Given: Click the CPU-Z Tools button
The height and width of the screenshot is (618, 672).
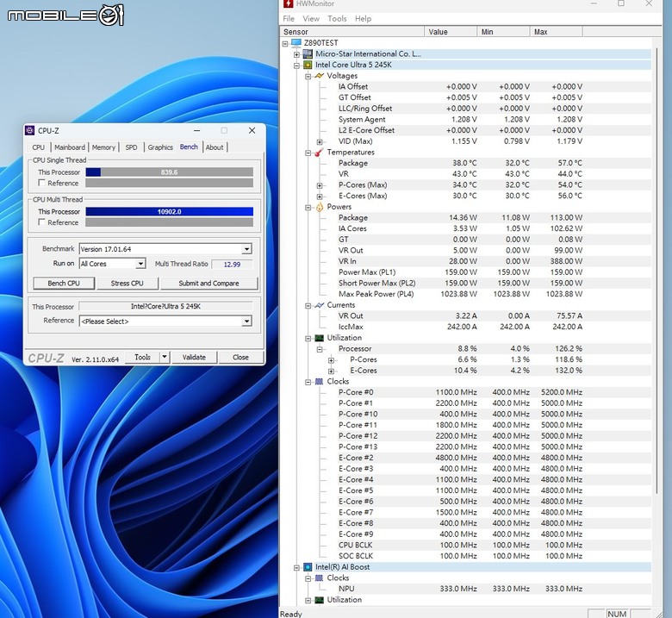Looking at the screenshot, I should coord(143,357).
